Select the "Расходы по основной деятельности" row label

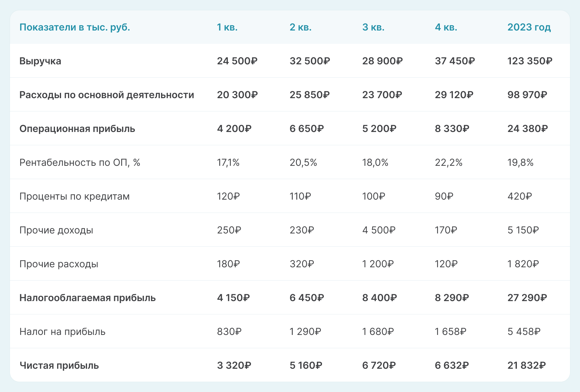click(107, 95)
